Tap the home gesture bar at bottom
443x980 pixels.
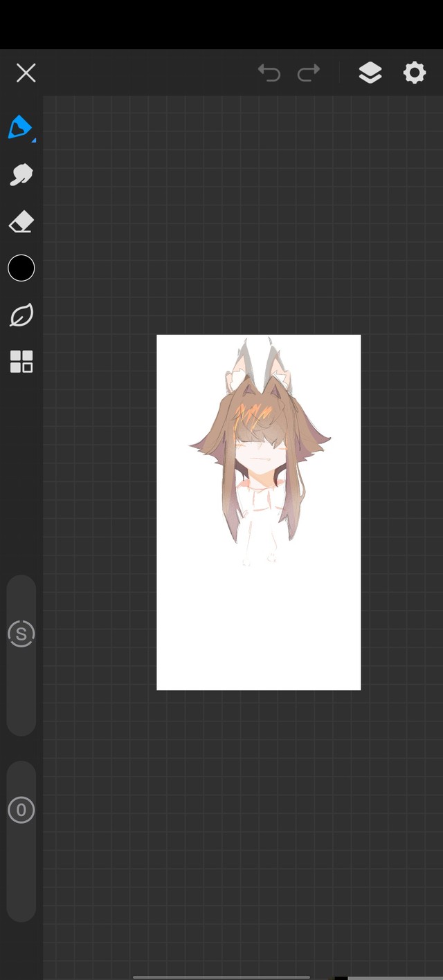point(221,977)
